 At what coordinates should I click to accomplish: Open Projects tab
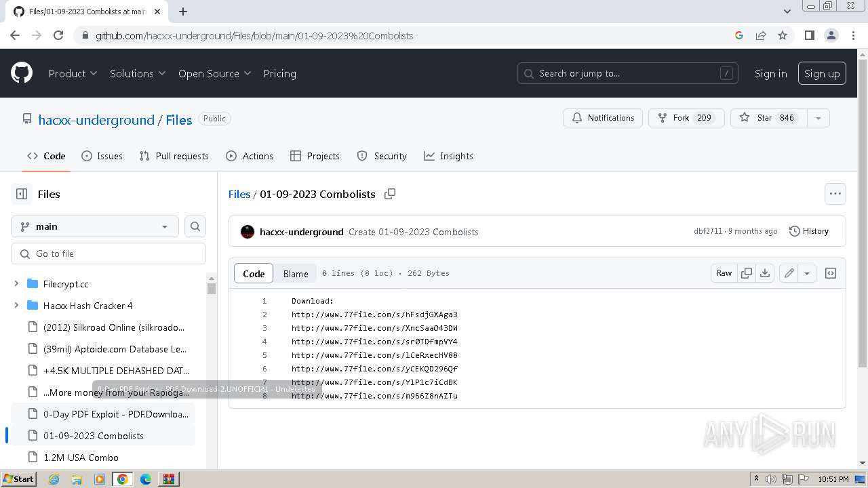315,156
